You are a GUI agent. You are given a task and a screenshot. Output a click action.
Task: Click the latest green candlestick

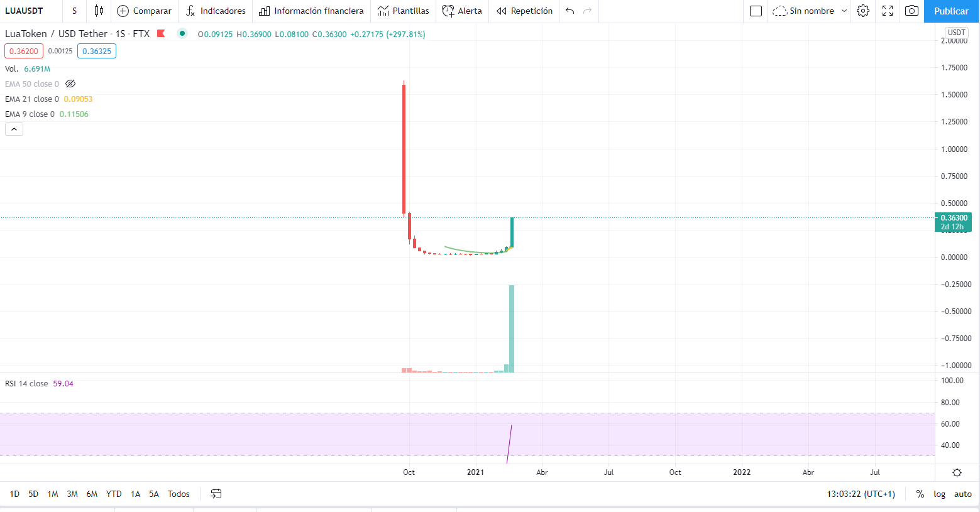click(512, 232)
